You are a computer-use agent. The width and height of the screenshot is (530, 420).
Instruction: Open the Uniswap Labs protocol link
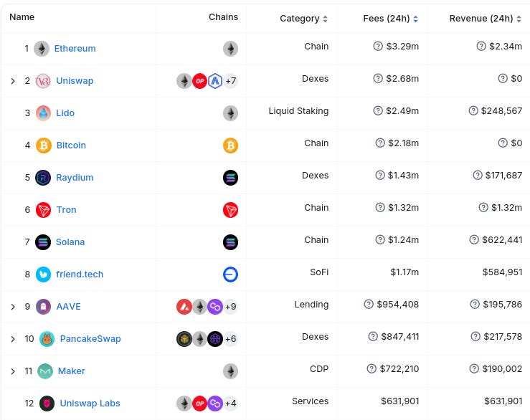90,404
